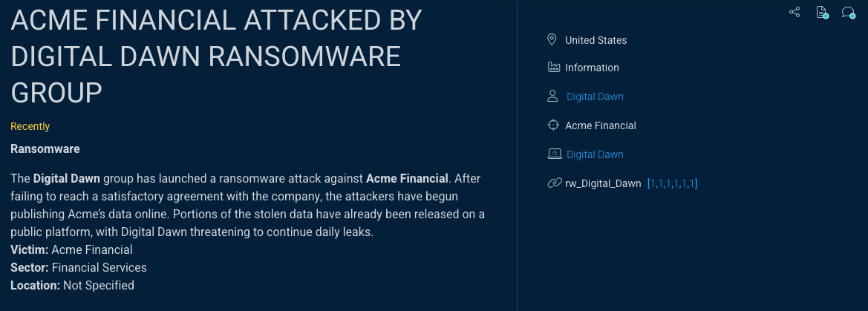Open the comments chat bubble icon
This screenshot has height=311, width=868.
[x=848, y=12]
